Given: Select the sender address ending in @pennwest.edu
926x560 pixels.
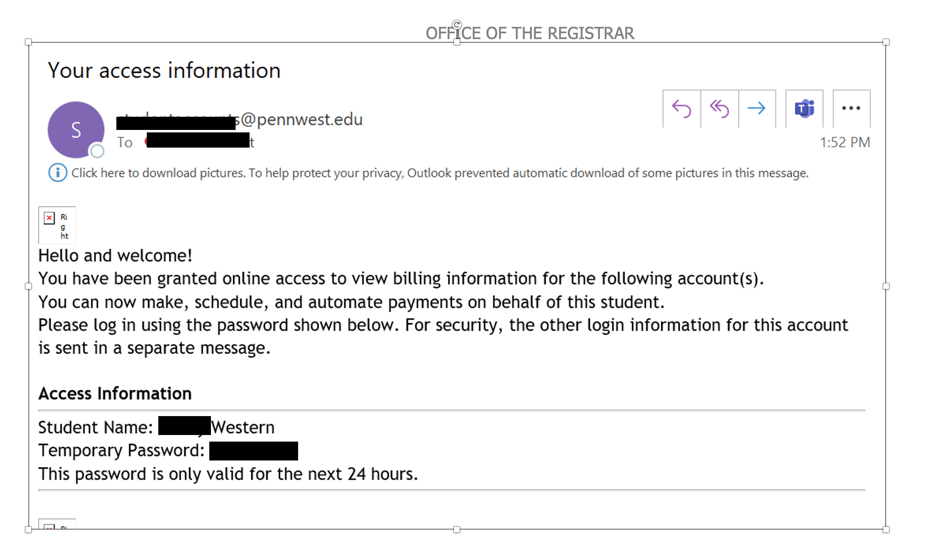Looking at the screenshot, I should [238, 120].
